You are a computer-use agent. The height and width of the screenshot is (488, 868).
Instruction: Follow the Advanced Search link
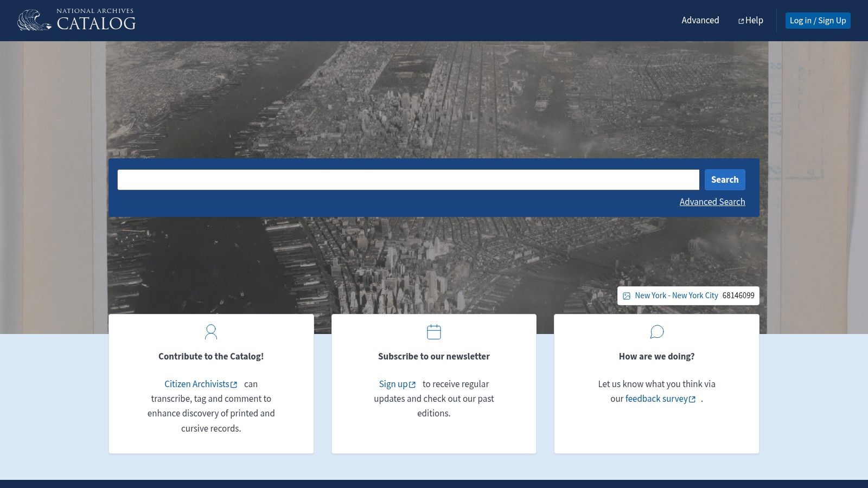click(x=712, y=202)
